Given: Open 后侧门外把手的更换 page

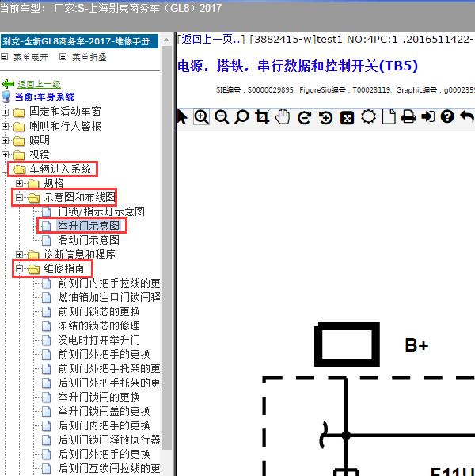Looking at the screenshot, I should (x=104, y=454).
